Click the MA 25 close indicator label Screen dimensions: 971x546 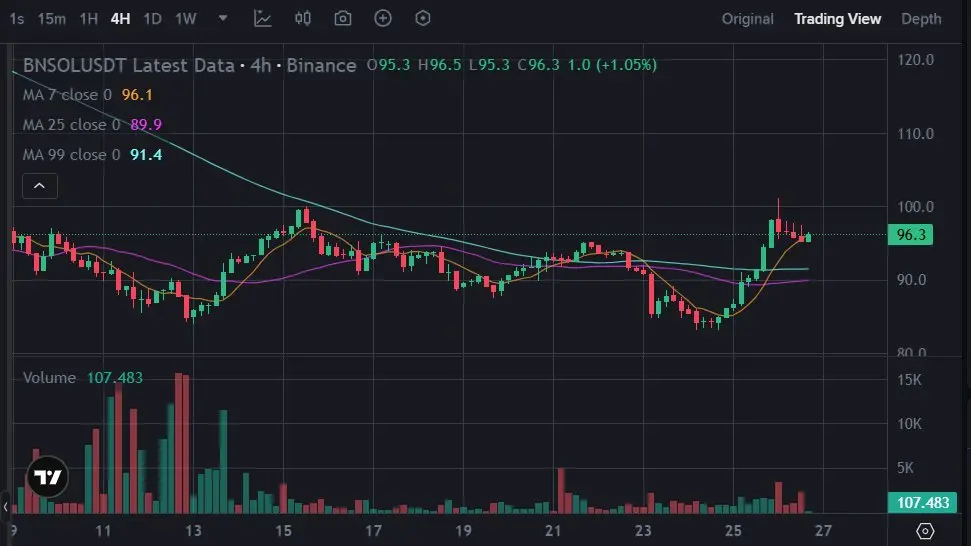(71, 124)
